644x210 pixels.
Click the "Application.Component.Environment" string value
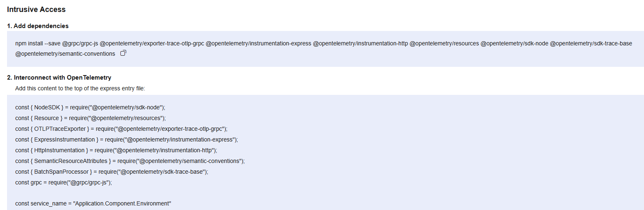pyautogui.click(x=122, y=204)
